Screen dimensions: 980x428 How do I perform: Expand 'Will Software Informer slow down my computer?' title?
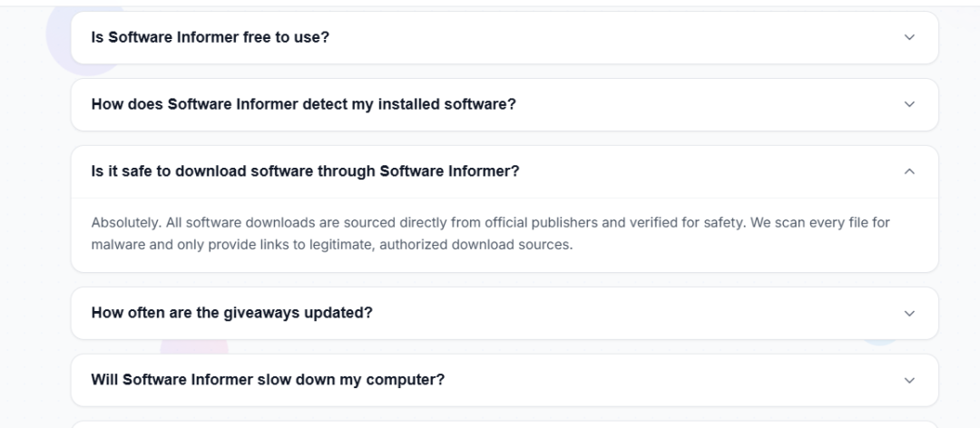(268, 380)
